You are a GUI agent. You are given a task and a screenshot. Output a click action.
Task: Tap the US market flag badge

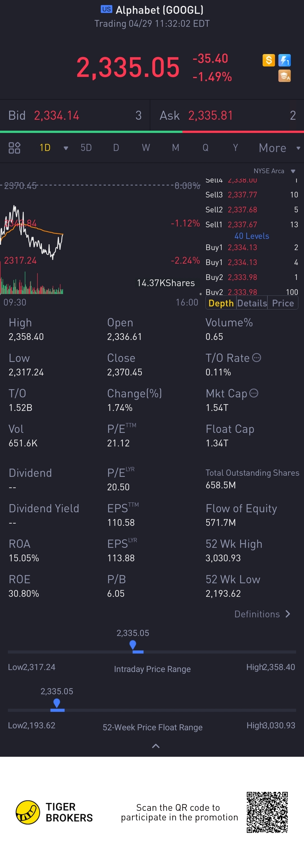coord(106,9)
